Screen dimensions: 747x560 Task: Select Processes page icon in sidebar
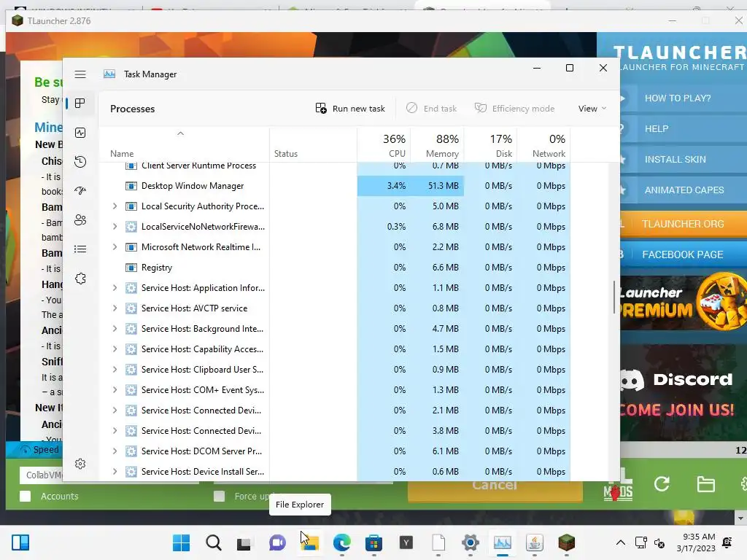[x=80, y=103]
